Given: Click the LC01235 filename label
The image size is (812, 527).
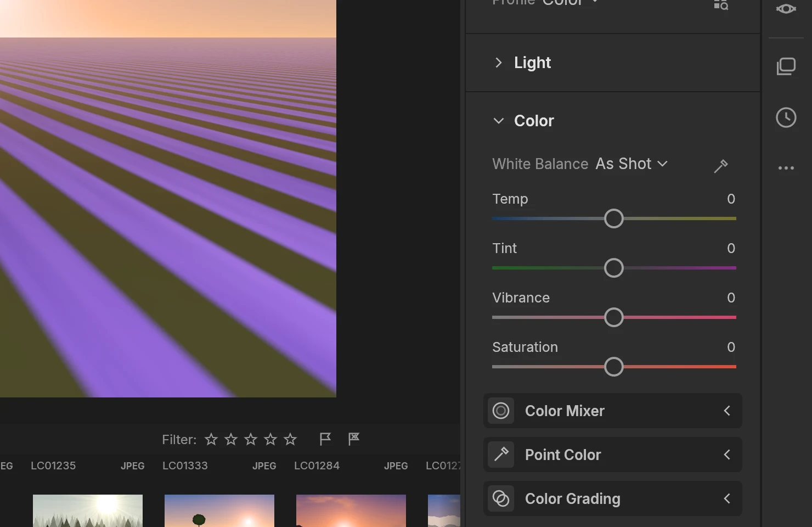Looking at the screenshot, I should point(53,466).
